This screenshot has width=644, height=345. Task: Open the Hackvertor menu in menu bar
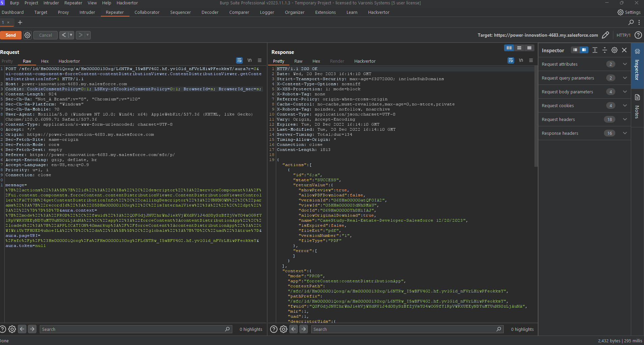coord(127,3)
